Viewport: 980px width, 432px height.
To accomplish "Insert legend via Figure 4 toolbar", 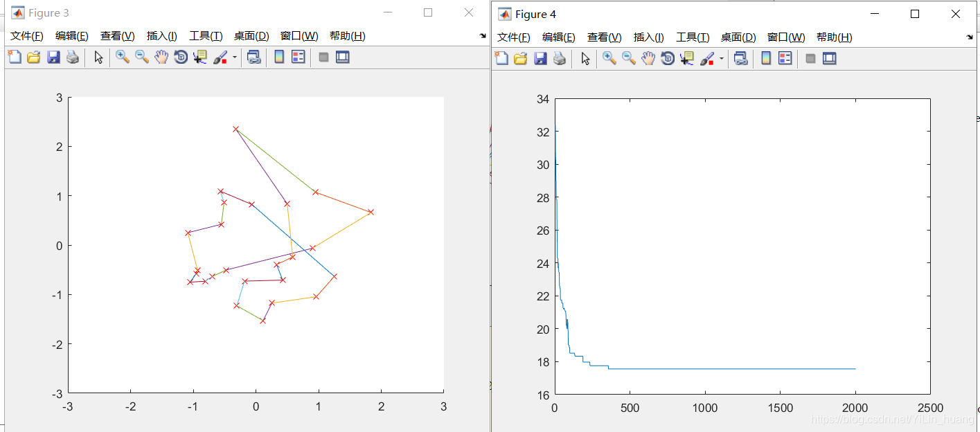I will [785, 59].
